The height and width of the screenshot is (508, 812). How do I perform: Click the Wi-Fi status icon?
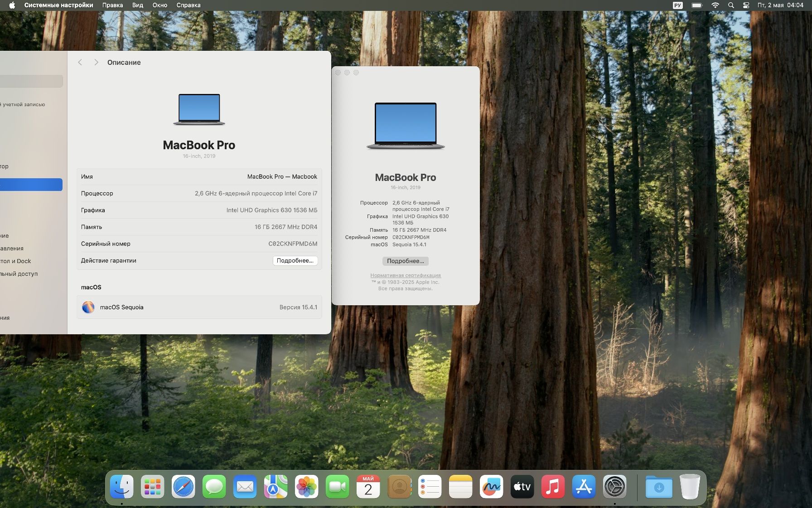click(715, 5)
